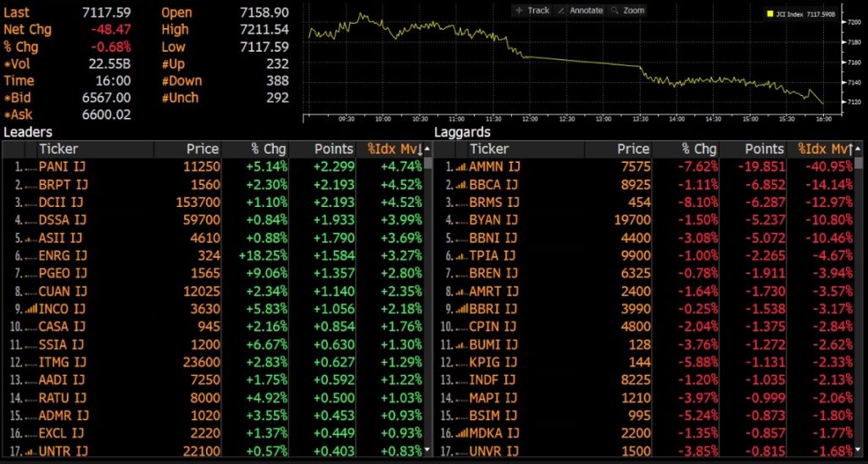Viewport: 868px width, 464px height.
Task: Click Laggards list scrollbar down arrow
Action: pos(859,450)
